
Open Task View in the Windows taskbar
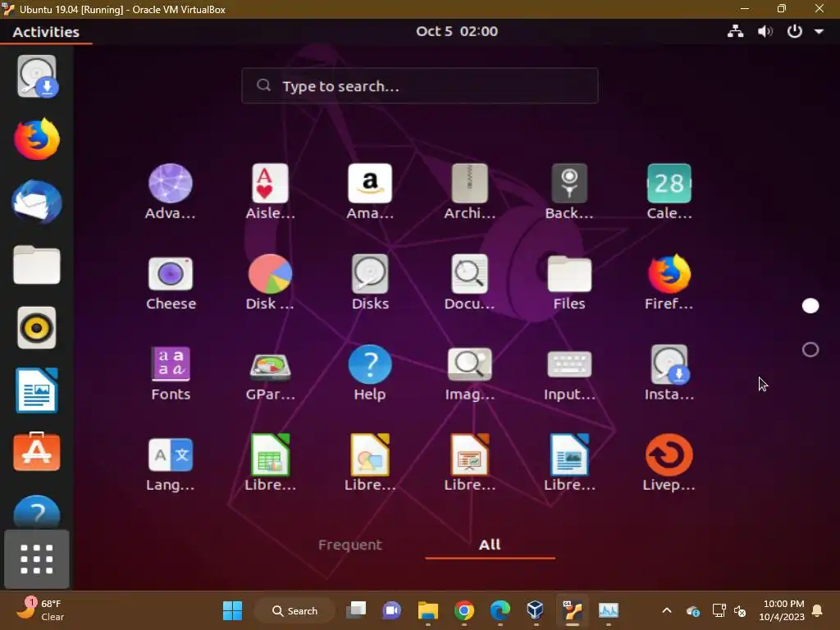point(356,610)
